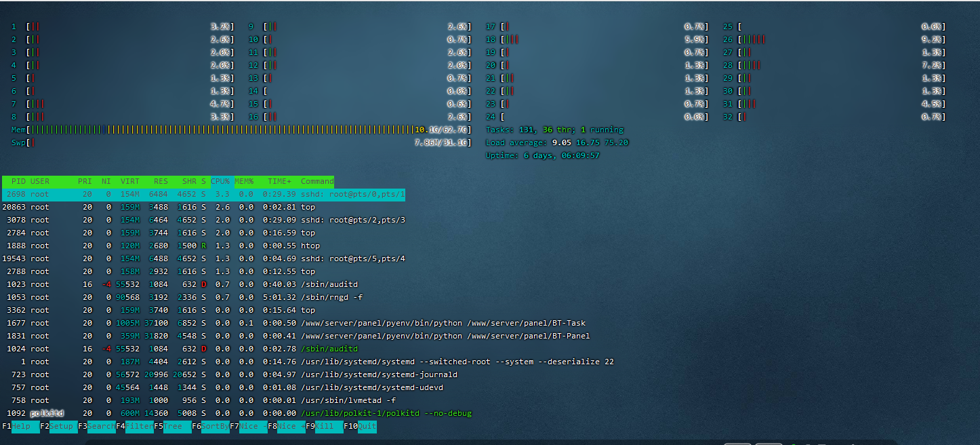Click the 1005M VIRT value of BT-Task

pos(128,323)
